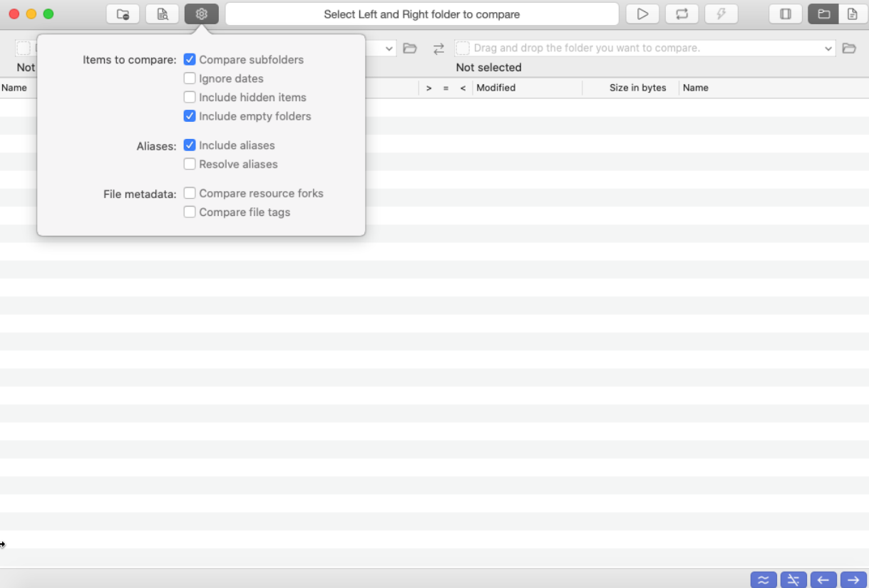Viewport: 869px width, 588px height.
Task: Enable Ignore dates option
Action: [x=190, y=78]
